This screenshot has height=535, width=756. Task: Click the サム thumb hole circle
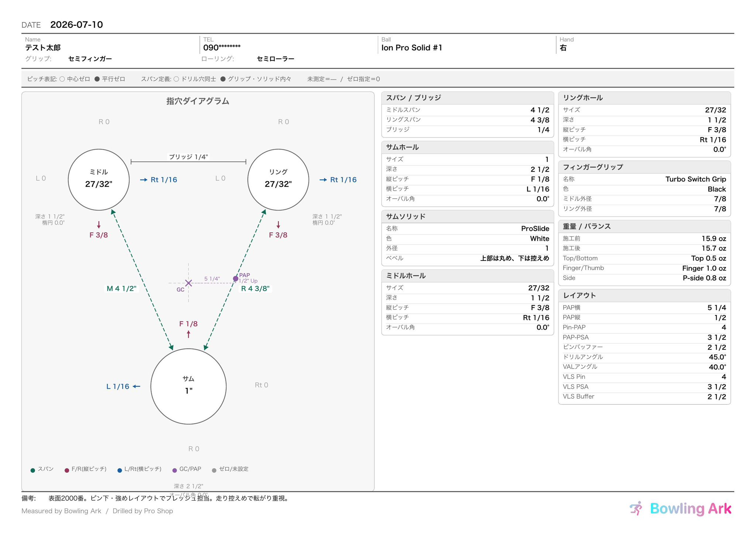(189, 386)
